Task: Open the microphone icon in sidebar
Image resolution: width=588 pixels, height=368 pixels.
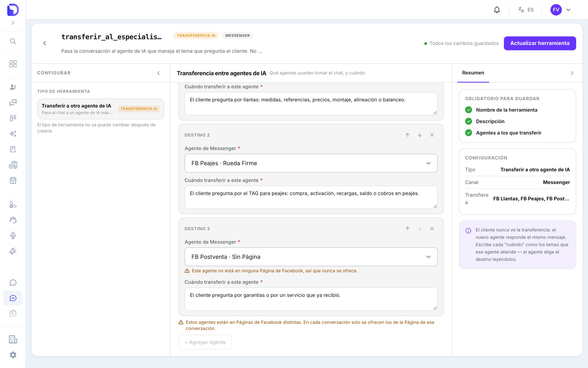Action: pyautogui.click(x=13, y=235)
